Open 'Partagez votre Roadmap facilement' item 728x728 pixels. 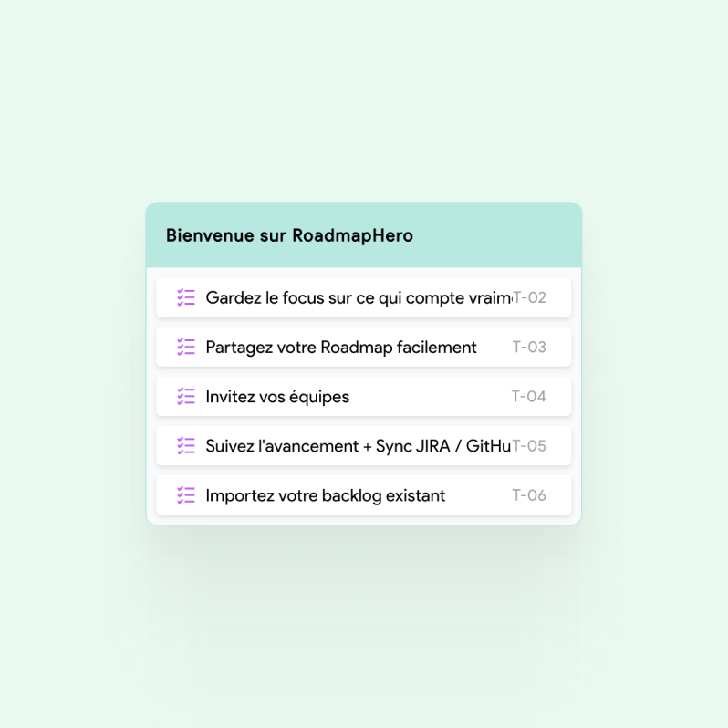[341, 347]
